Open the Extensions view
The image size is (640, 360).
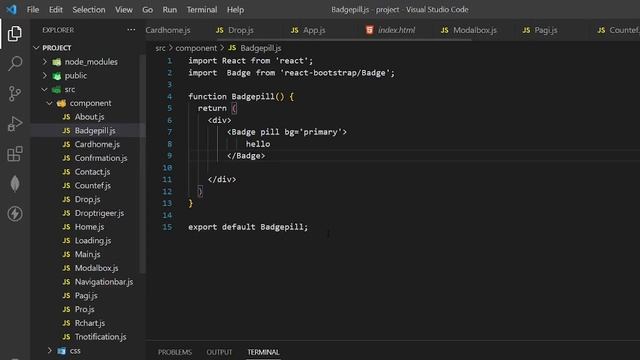click(15, 154)
